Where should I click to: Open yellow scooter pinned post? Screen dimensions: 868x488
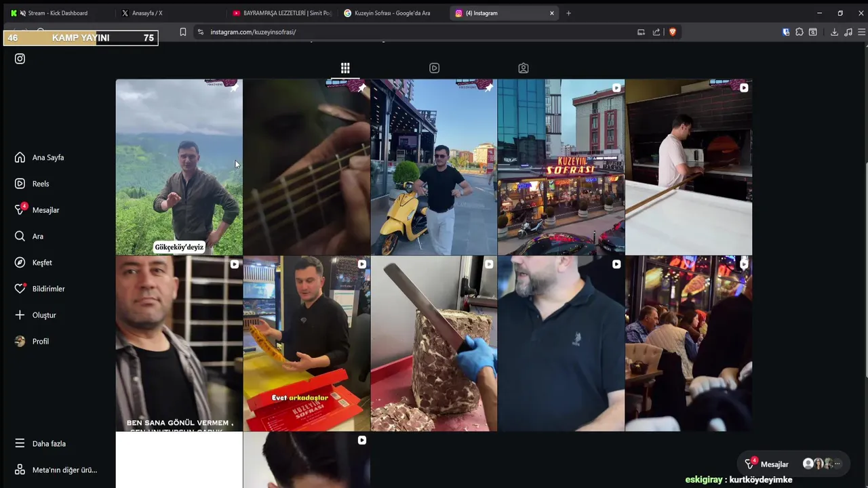434,167
